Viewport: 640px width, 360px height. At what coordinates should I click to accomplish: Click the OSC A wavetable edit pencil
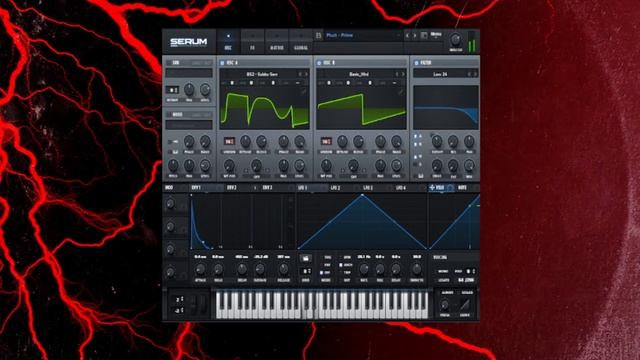[x=304, y=93]
